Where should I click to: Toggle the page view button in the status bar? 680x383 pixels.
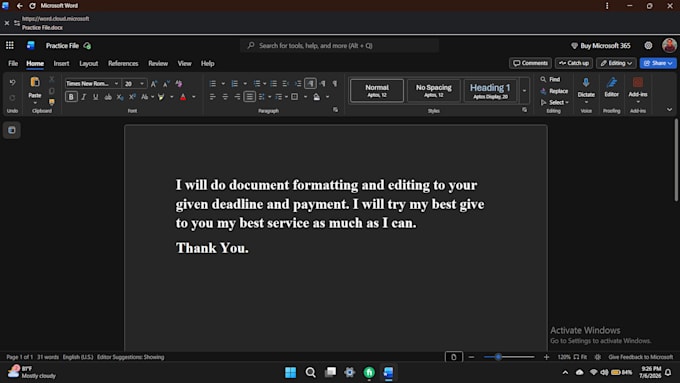(x=454, y=357)
